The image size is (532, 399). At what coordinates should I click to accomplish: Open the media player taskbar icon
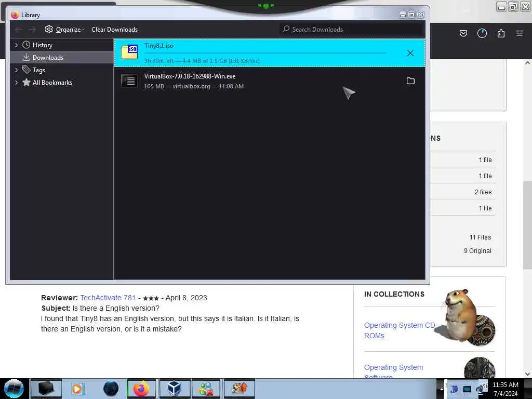(77, 389)
